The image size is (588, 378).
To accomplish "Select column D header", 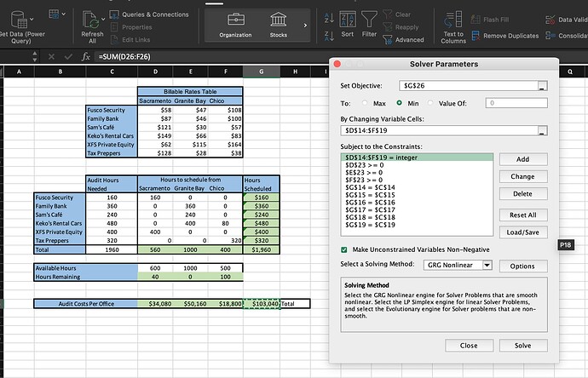I will tap(155, 72).
